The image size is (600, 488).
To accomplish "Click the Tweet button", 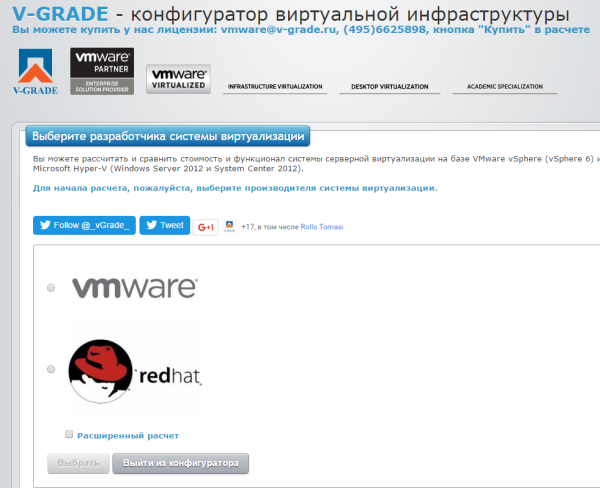I will [165, 225].
